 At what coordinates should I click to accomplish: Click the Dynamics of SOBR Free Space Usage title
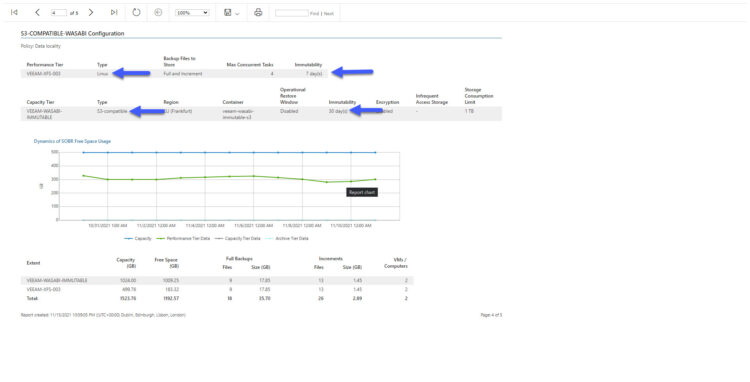click(72, 142)
